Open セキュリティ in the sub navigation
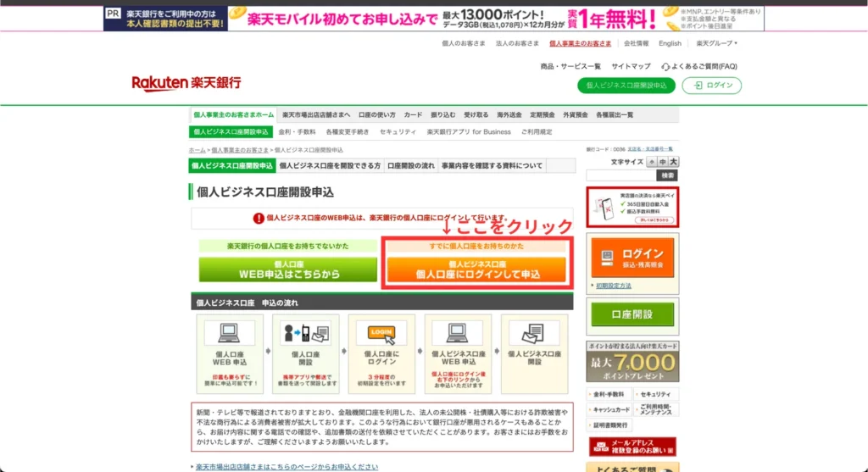The image size is (868, 472). [x=398, y=132]
